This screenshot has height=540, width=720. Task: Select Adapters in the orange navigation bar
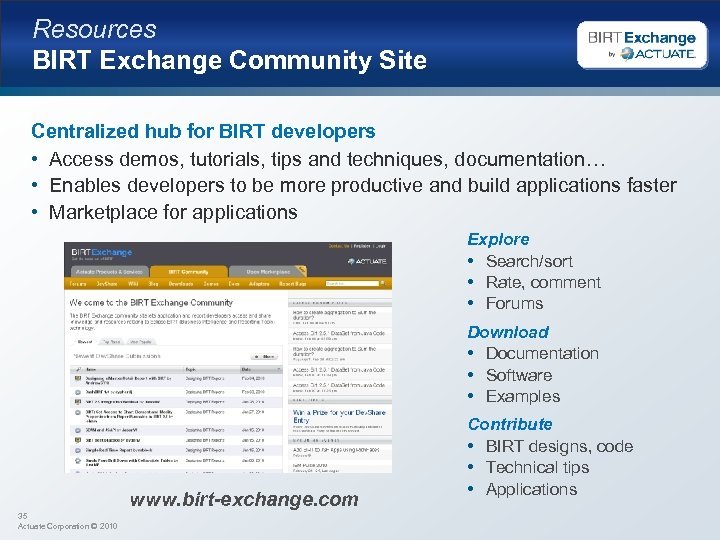point(259,284)
